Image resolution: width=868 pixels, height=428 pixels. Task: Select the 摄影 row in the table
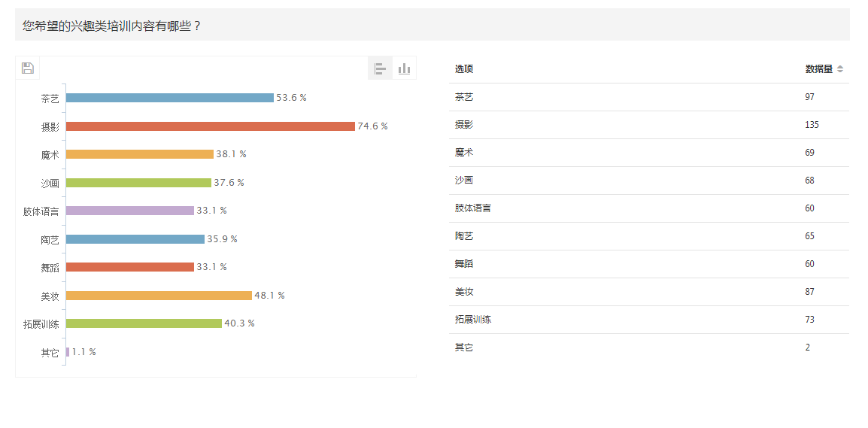click(x=649, y=125)
